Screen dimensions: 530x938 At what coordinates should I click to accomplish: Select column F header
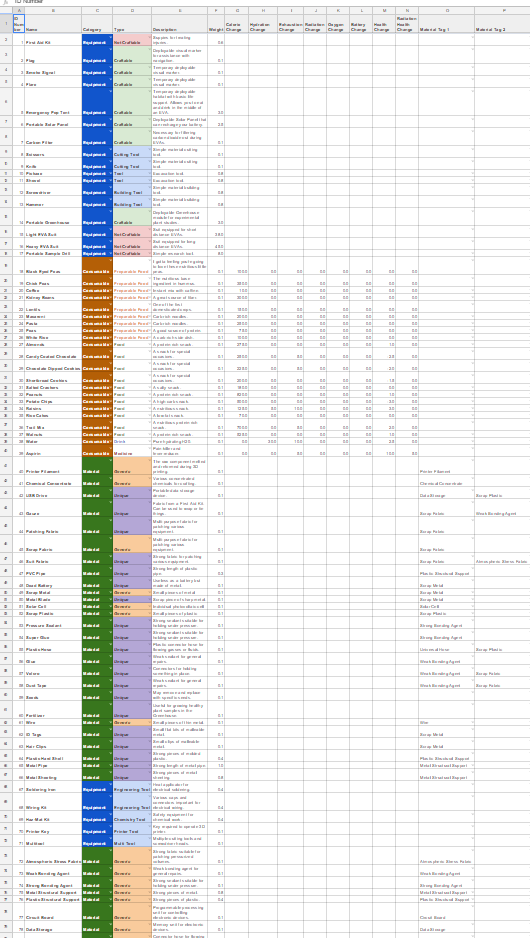click(216, 10)
